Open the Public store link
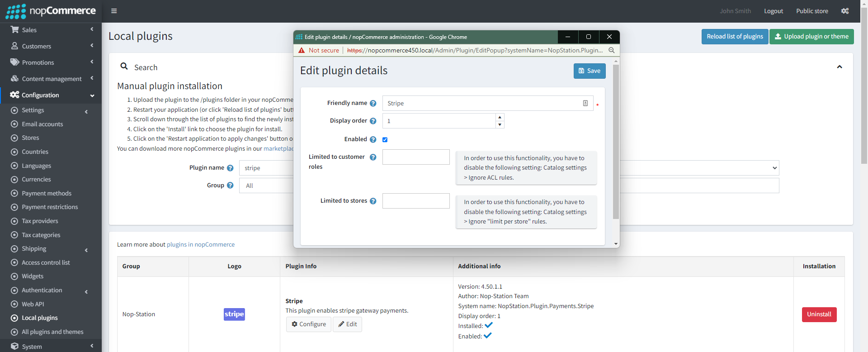The image size is (868, 352). 812,11
